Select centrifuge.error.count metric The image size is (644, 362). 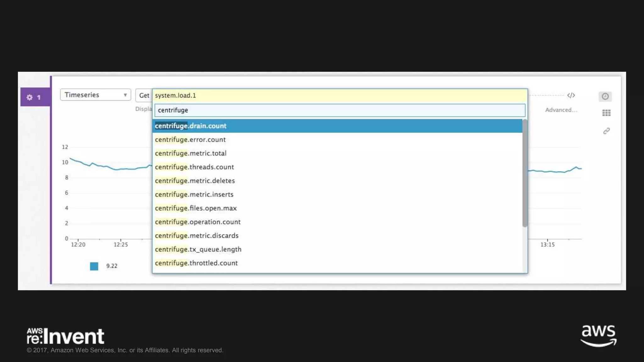pos(190,140)
